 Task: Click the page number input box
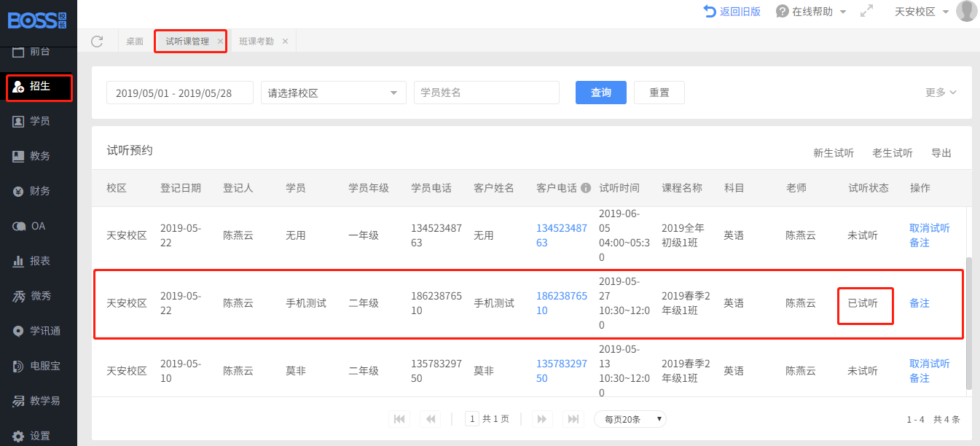472,419
